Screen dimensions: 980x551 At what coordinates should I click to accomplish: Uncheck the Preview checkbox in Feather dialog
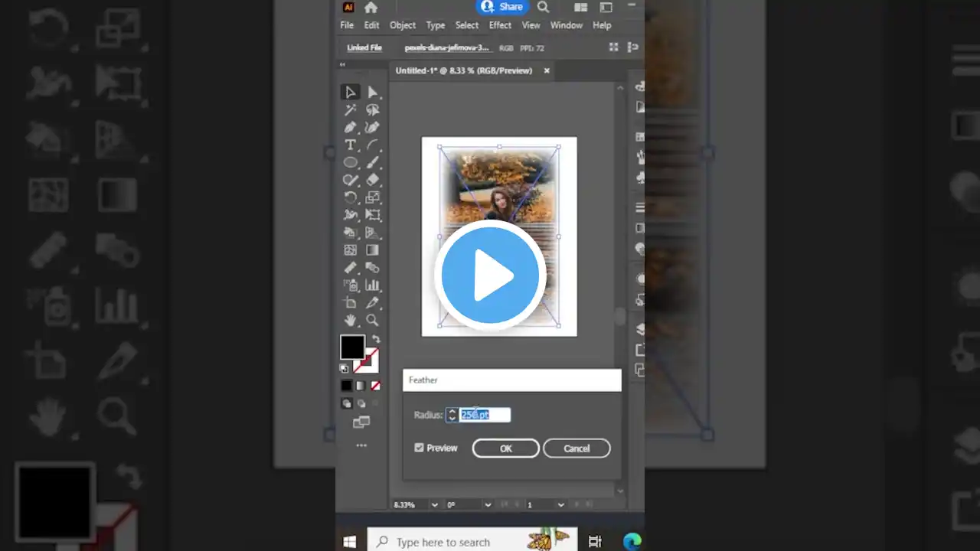coord(419,448)
